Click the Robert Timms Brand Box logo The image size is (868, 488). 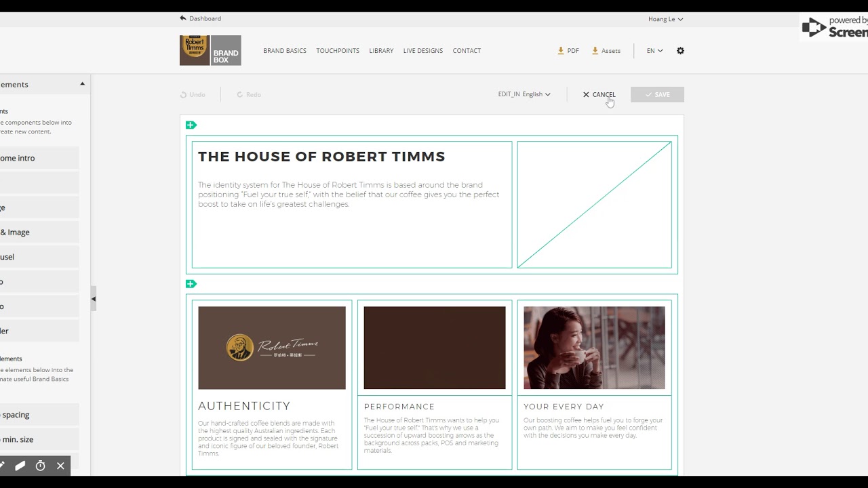210,50
